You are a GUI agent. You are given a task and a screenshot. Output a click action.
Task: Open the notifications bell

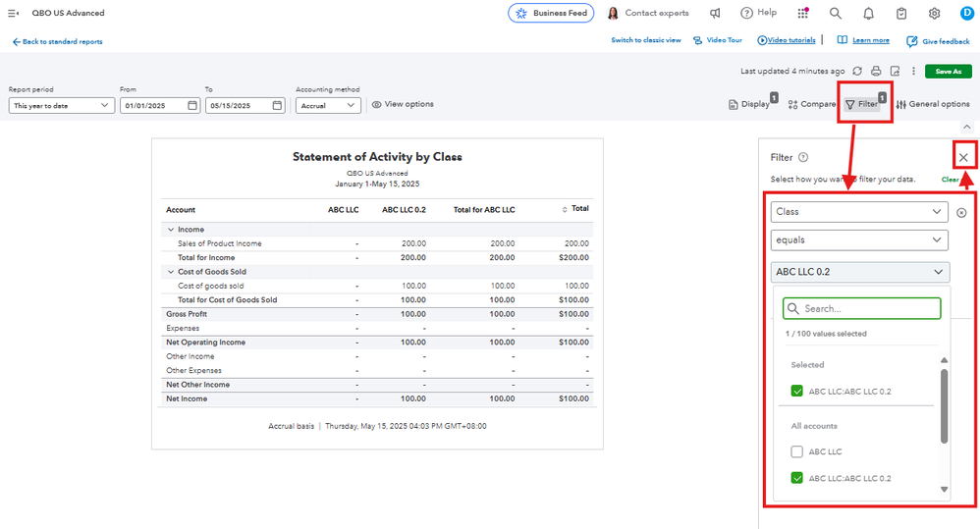click(868, 13)
